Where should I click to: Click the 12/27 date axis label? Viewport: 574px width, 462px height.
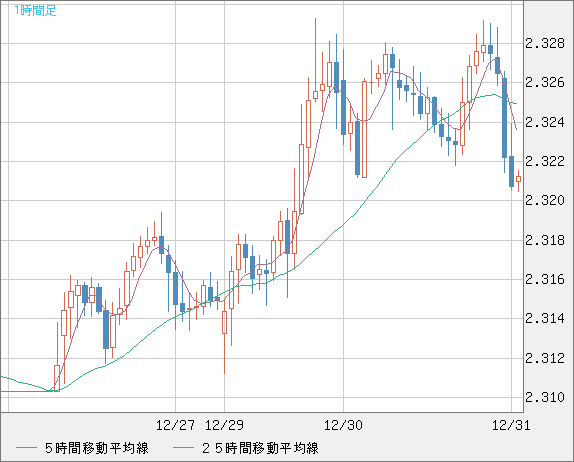click(175, 425)
